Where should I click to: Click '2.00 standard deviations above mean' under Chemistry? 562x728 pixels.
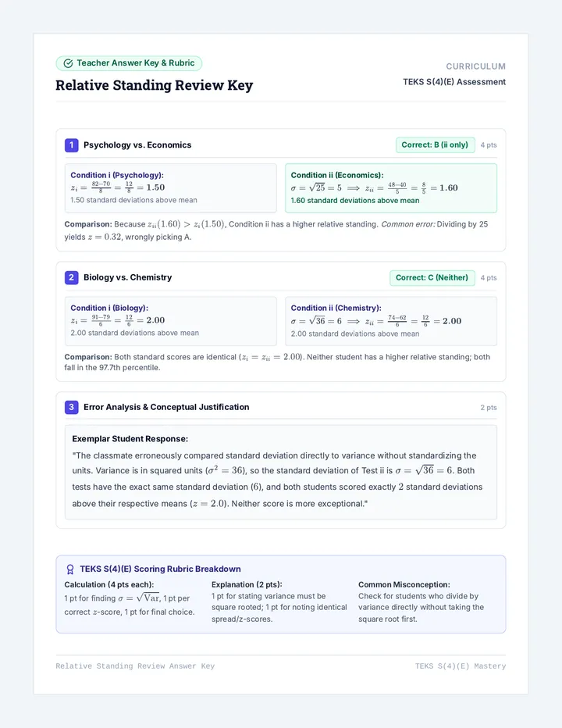355,334
